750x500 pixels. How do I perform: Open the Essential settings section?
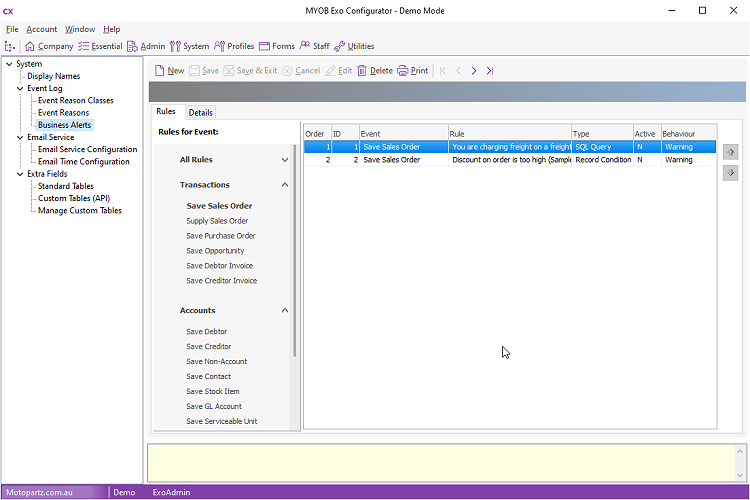100,46
